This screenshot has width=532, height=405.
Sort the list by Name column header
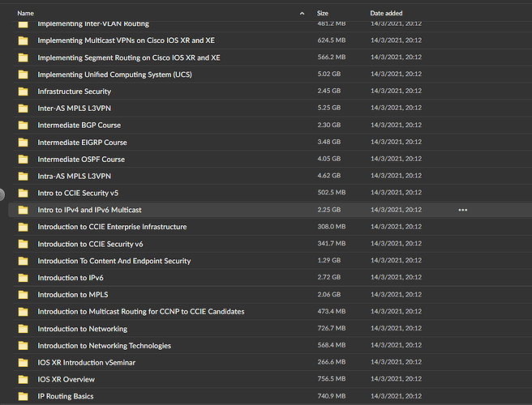coord(25,13)
